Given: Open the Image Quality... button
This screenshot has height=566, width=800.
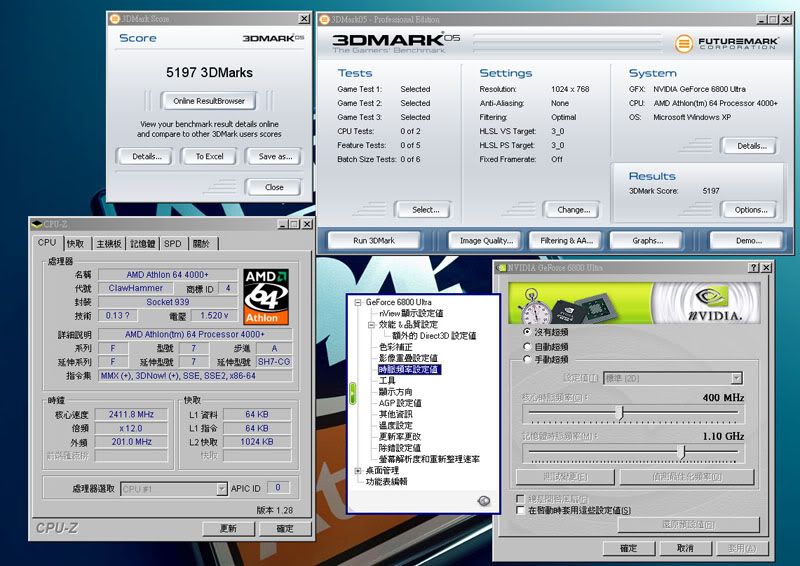Looking at the screenshot, I should pyautogui.click(x=486, y=240).
